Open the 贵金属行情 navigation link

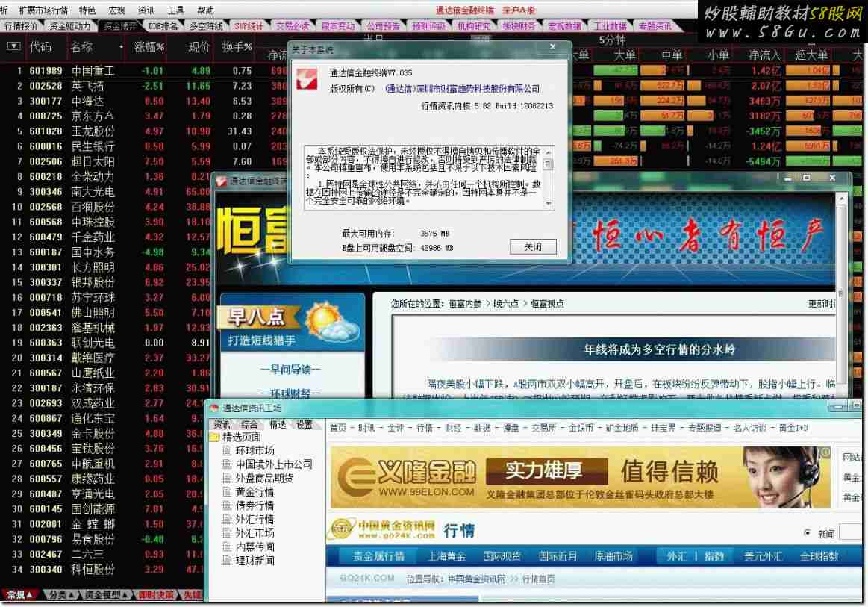[x=378, y=556]
